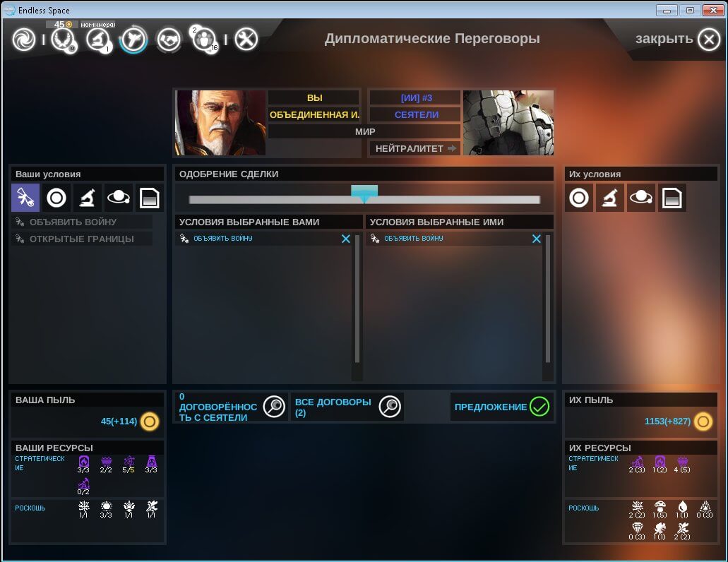Open the heroes academy icon
Screen dimensions: 728x562
click(x=205, y=40)
